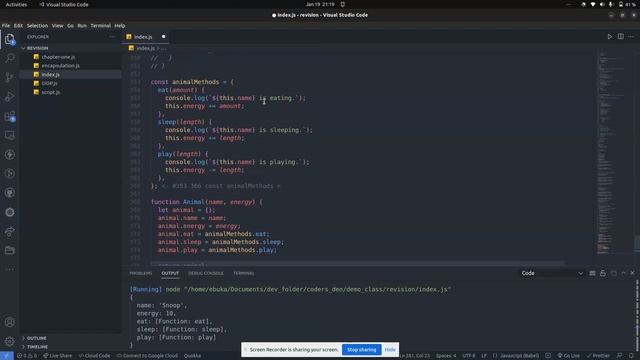
Task: Run code with the play button in the editor title bar
Action: [x=609, y=36]
